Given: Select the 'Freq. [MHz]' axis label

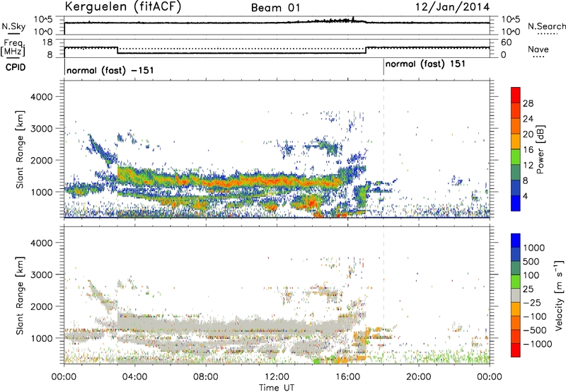Looking at the screenshot, I should coord(13,48).
